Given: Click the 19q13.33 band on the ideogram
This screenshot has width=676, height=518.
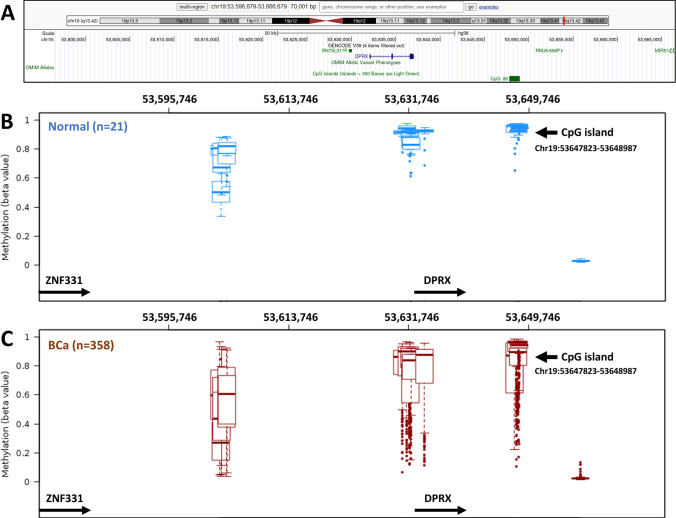Looking at the screenshot, I should click(526, 21).
